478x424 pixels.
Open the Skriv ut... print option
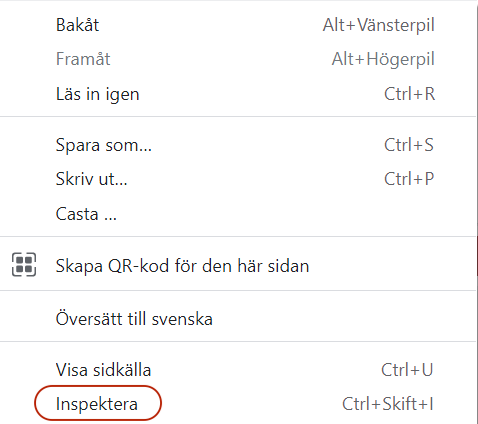click(238, 179)
